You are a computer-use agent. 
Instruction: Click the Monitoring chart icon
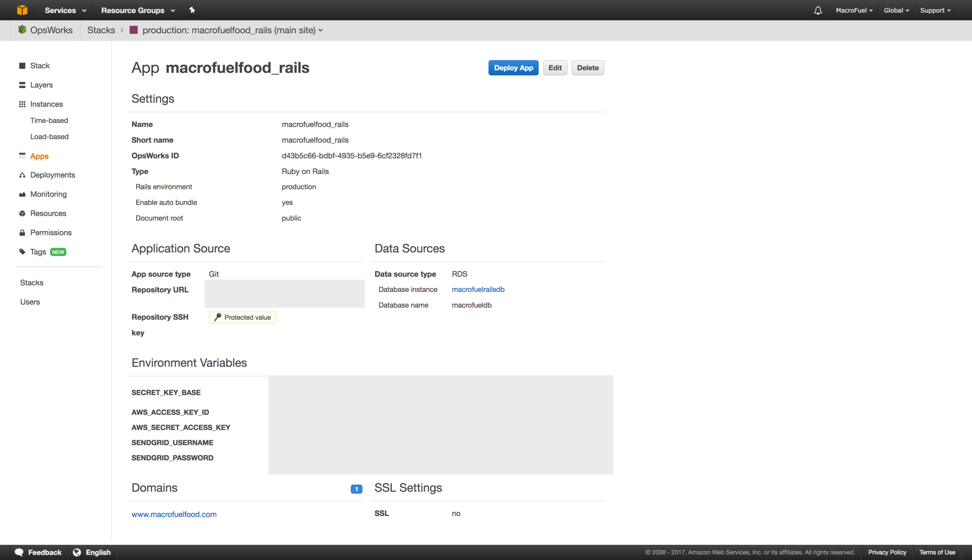pyautogui.click(x=22, y=194)
